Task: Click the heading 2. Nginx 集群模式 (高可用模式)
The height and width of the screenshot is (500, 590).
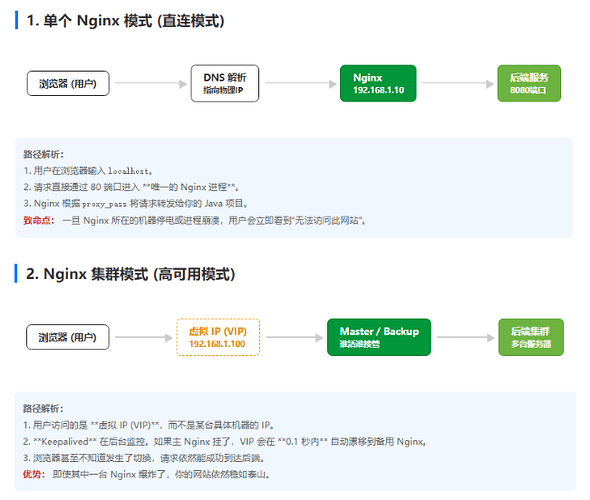Action: [131, 274]
